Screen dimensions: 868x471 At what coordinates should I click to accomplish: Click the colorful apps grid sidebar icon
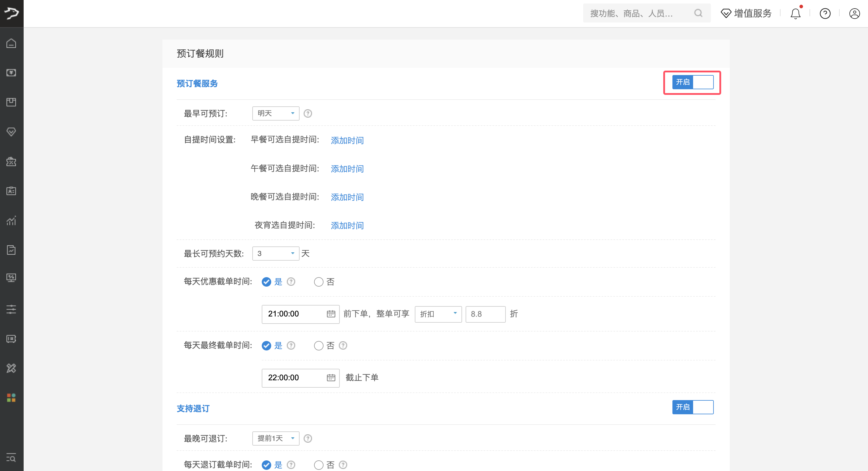tap(11, 397)
